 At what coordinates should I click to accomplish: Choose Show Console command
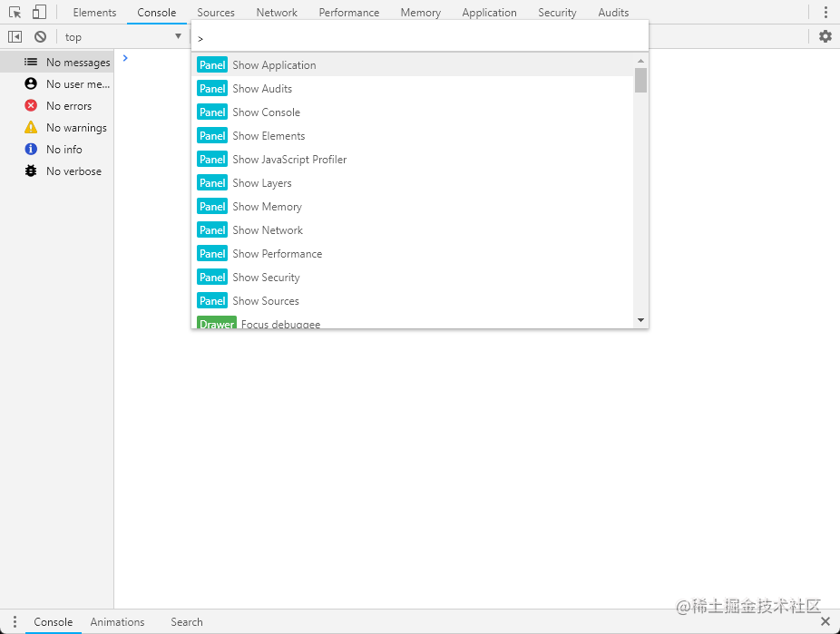pos(412,112)
